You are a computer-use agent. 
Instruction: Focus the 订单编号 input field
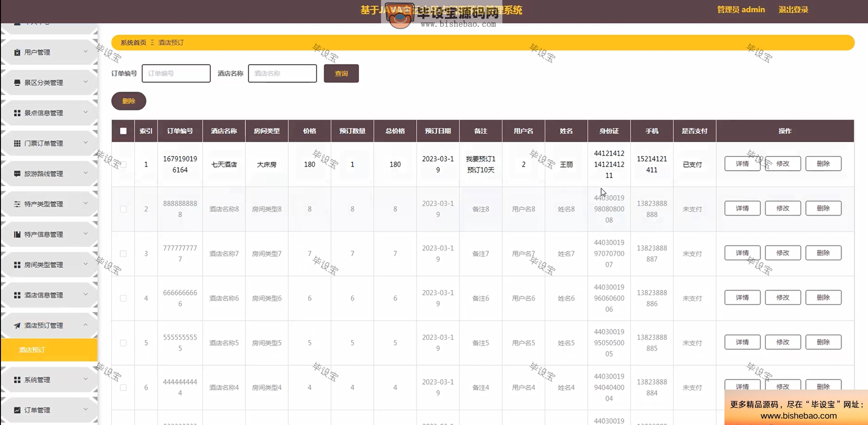coord(176,73)
